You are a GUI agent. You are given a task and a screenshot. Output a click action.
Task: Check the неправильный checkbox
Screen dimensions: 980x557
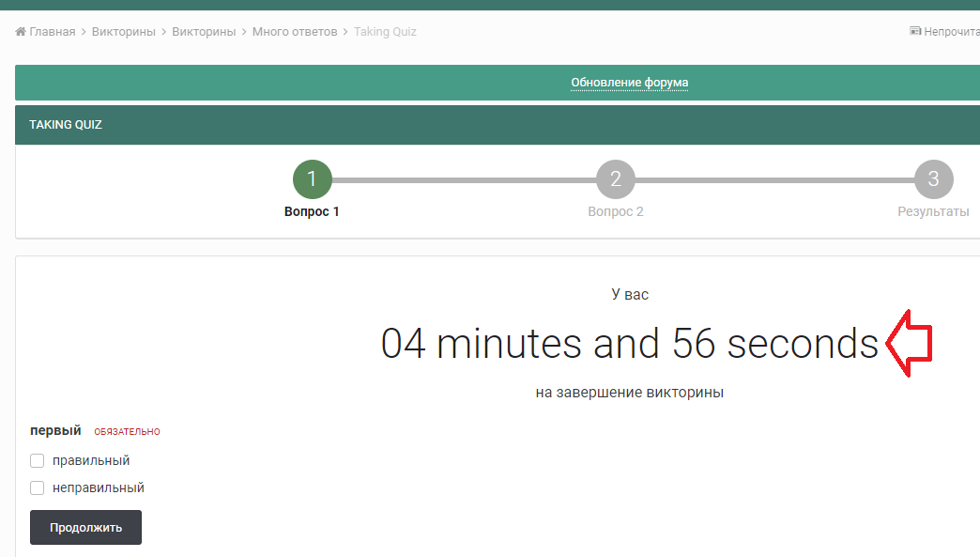(38, 487)
